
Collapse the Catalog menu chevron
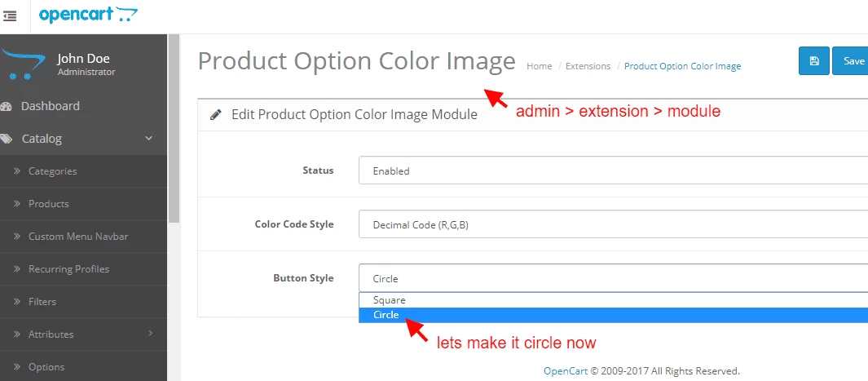click(148, 139)
